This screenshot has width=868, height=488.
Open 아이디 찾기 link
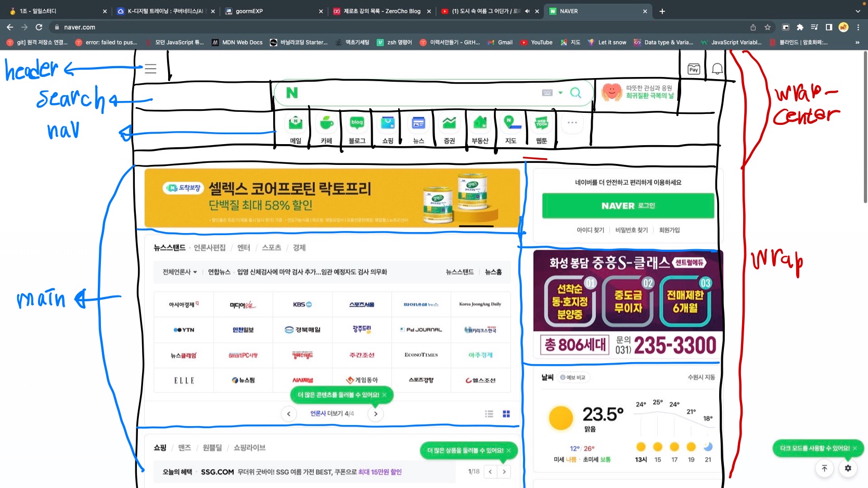pos(590,230)
